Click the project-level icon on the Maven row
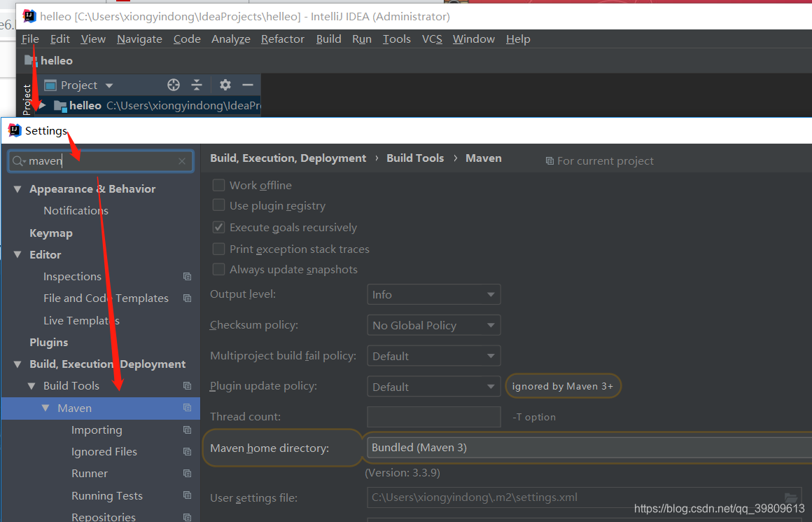This screenshot has height=522, width=812. pyautogui.click(x=188, y=408)
